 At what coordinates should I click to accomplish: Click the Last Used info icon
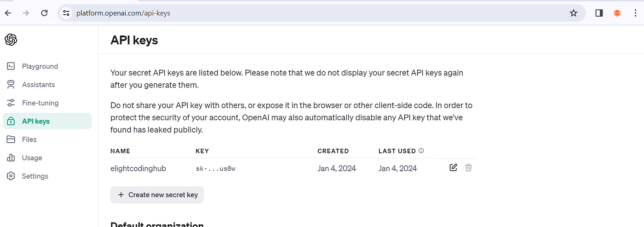(x=421, y=151)
